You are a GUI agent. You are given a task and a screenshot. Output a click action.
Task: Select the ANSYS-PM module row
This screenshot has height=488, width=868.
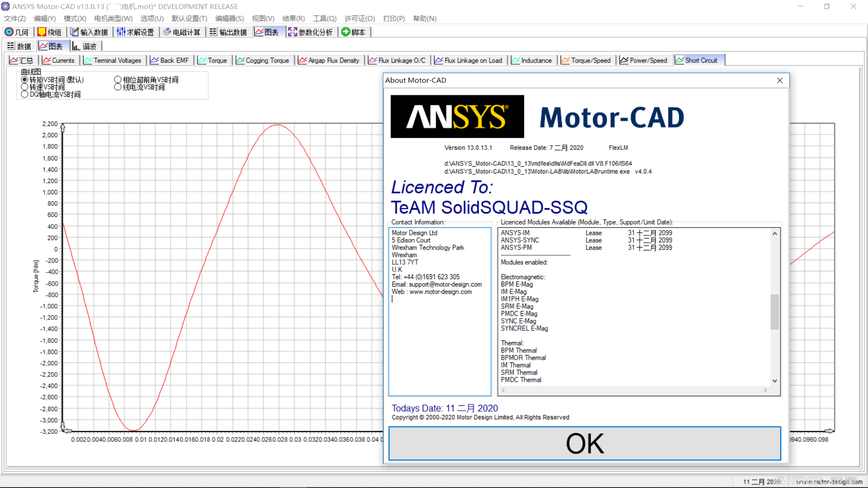pos(586,248)
